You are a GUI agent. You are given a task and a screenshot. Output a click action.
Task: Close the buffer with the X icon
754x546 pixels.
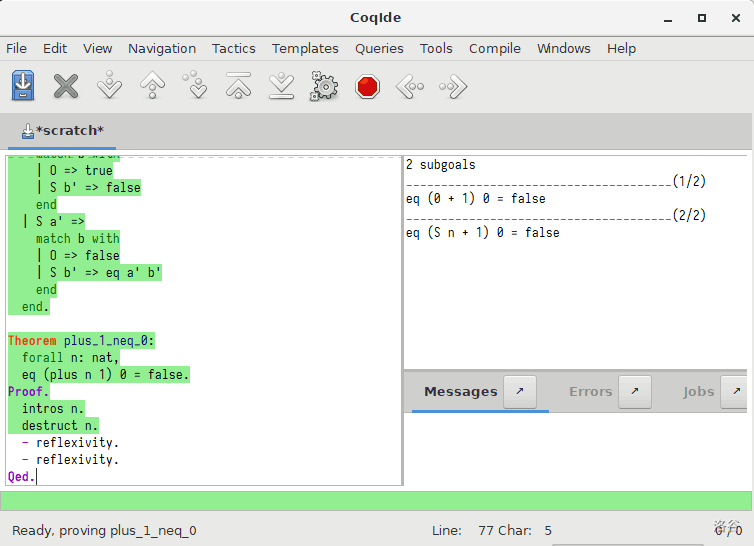click(66, 87)
